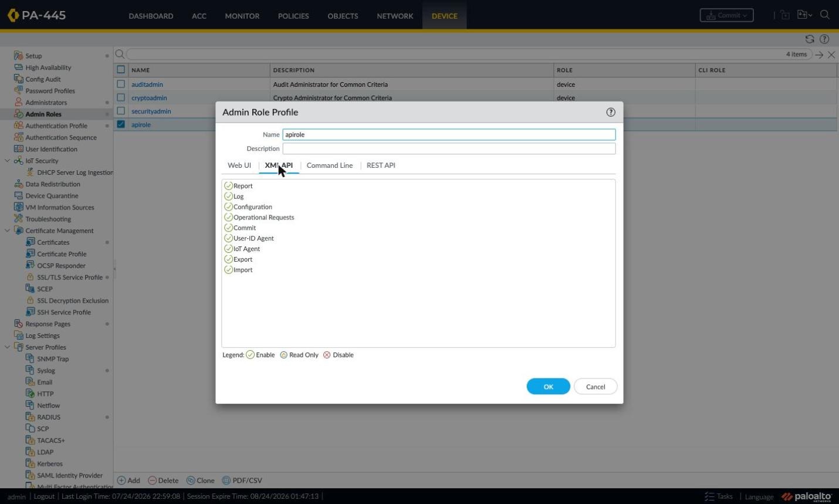
Task: Open High Availability in sidebar
Action: [x=48, y=67]
